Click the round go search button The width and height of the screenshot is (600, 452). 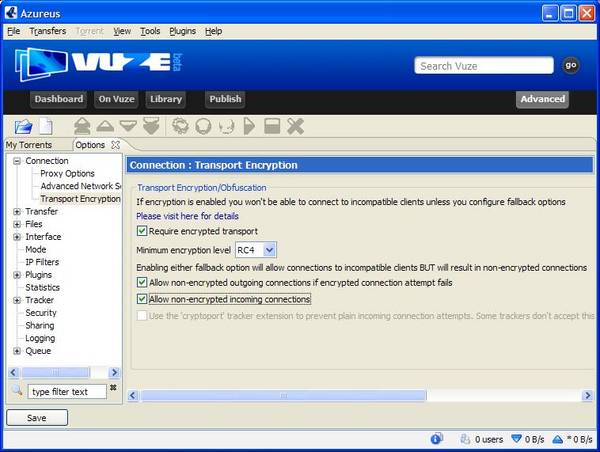571,65
